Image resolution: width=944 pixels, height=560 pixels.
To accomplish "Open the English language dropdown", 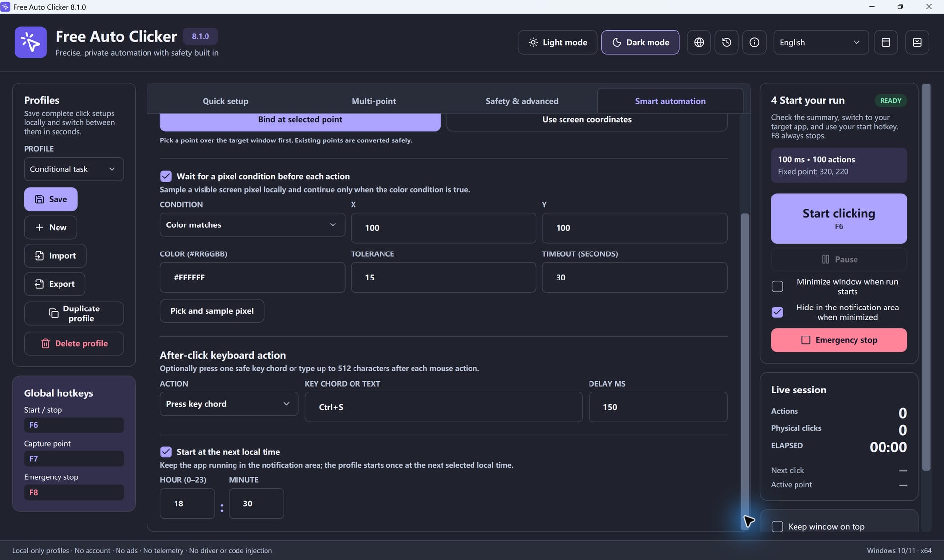I will [821, 42].
